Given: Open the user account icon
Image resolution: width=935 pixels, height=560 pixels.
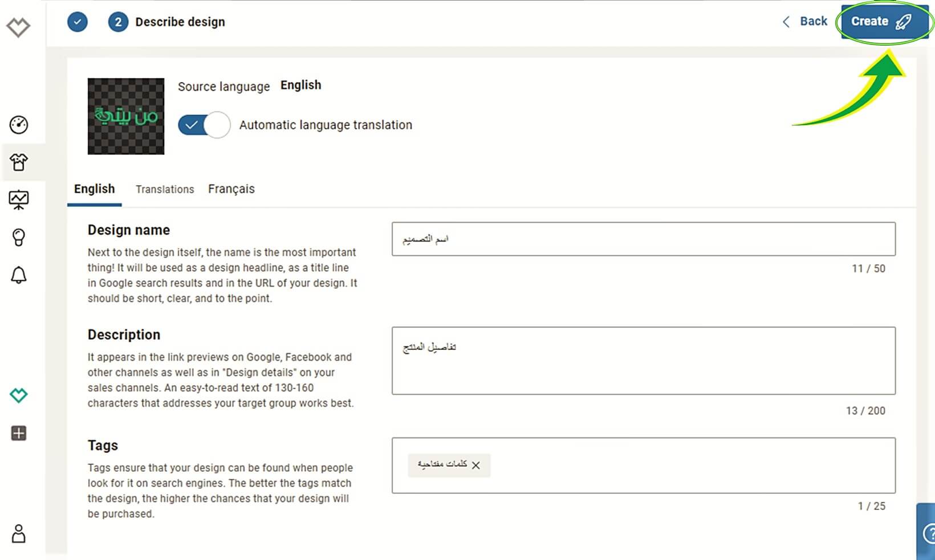Looking at the screenshot, I should pyautogui.click(x=19, y=534).
